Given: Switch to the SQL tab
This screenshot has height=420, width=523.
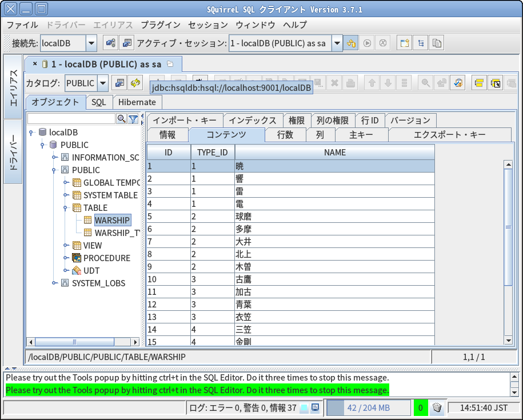Looking at the screenshot, I should coord(99,102).
